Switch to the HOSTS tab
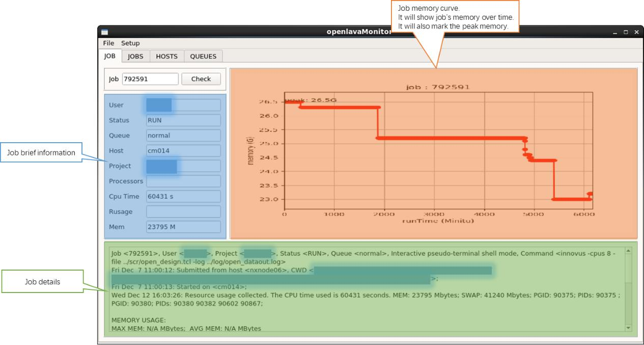 pos(166,57)
